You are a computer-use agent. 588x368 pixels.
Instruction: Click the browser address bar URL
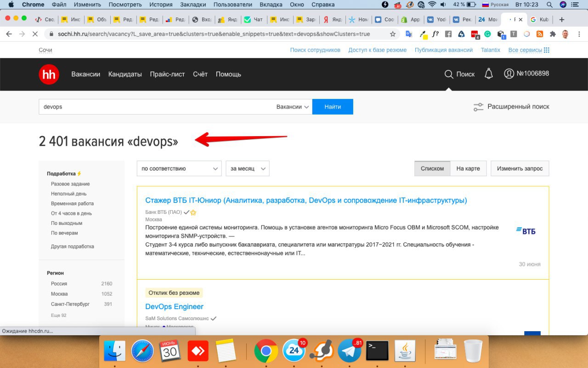pos(214,34)
